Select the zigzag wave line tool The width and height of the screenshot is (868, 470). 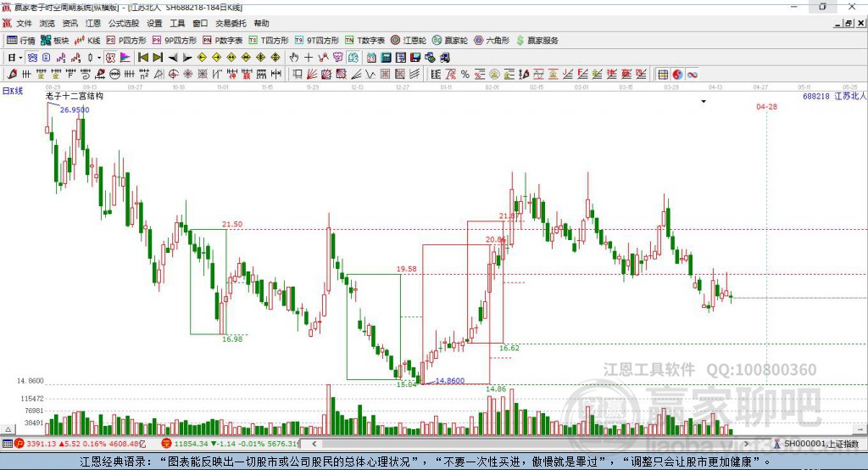(x=370, y=75)
